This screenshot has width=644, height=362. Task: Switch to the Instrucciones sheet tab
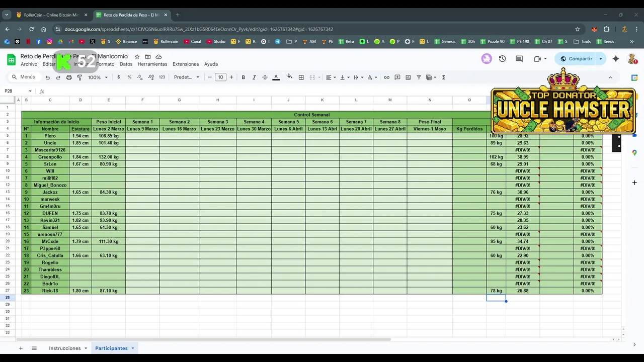64,348
